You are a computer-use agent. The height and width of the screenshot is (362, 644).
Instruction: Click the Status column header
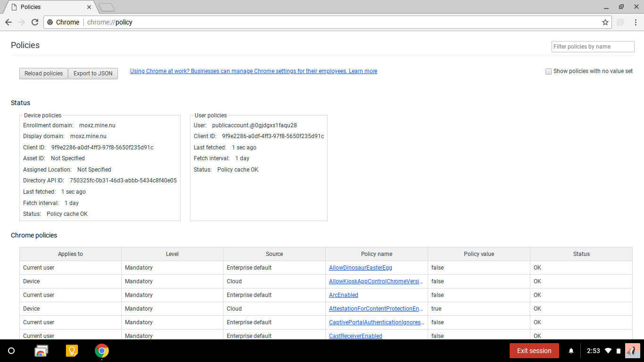(x=581, y=254)
